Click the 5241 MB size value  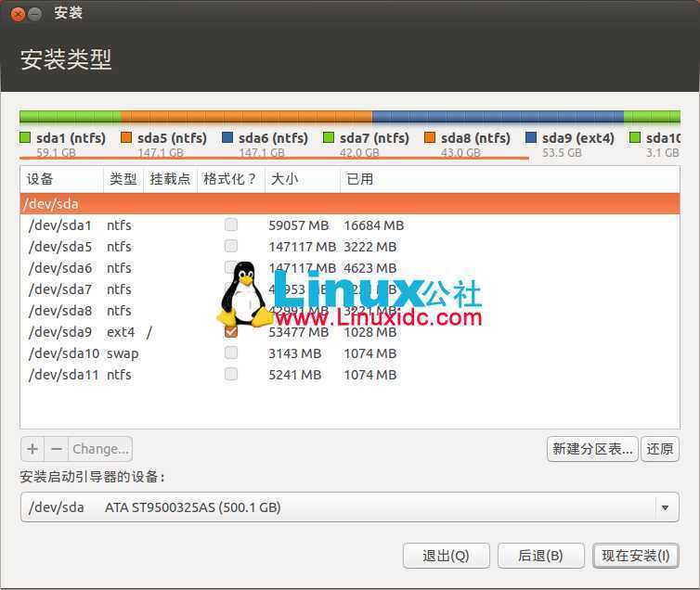[x=295, y=376]
